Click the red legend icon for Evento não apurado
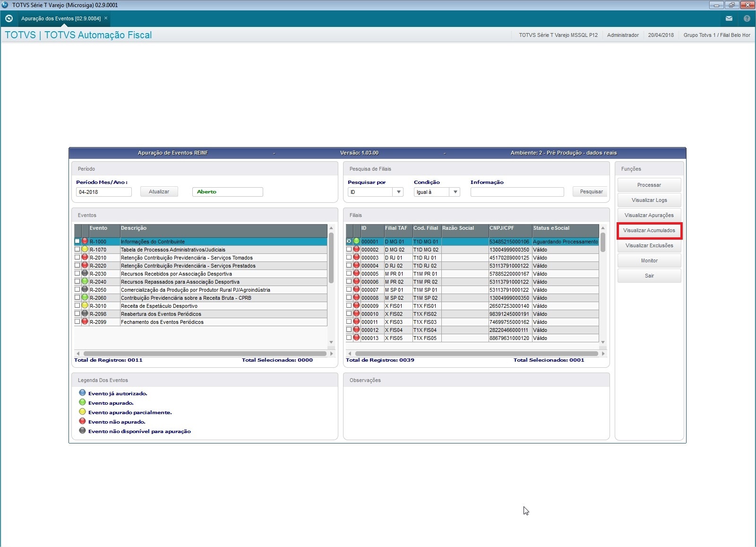Image resolution: width=756 pixels, height=547 pixels. 82,421
